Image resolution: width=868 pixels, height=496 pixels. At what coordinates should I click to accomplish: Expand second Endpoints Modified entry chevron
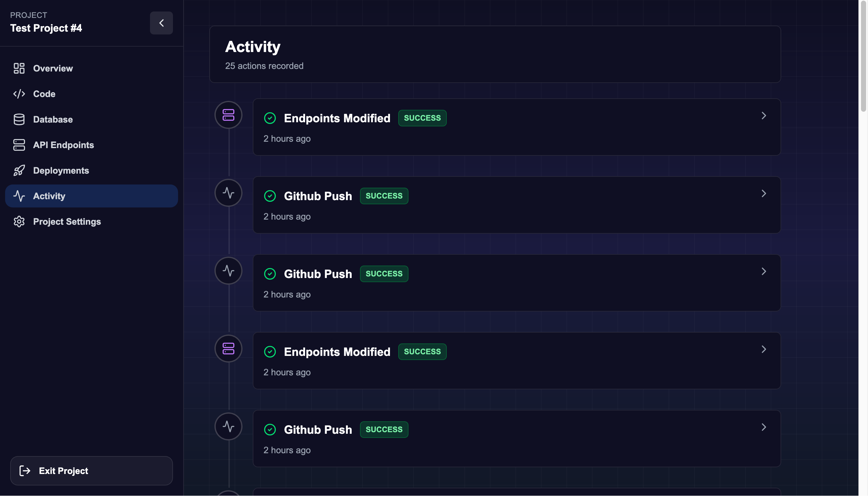[764, 349]
